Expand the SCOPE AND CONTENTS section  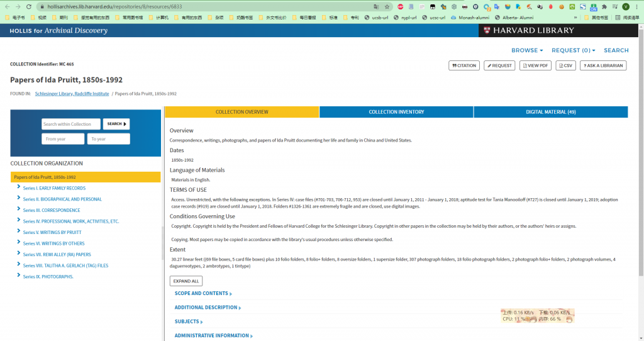203,293
